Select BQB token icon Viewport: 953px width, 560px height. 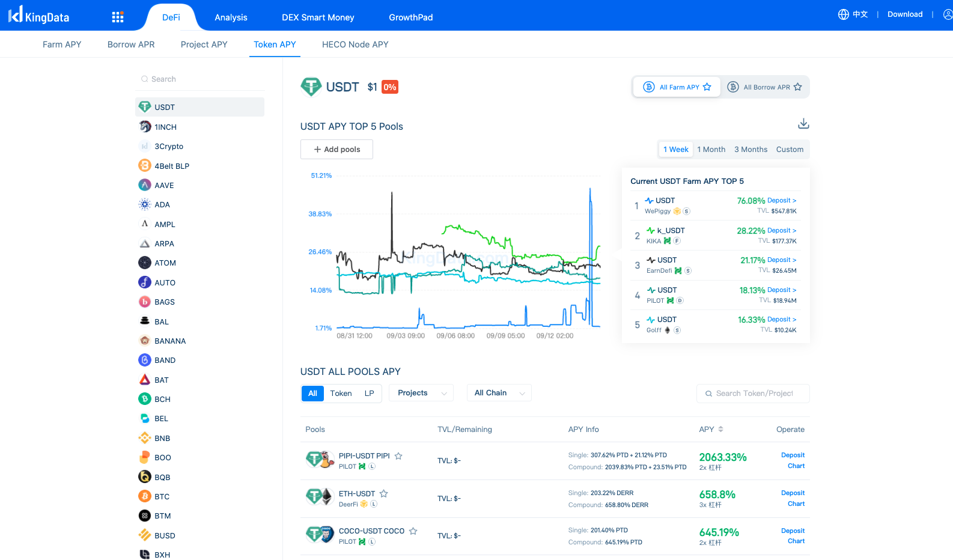(x=145, y=477)
